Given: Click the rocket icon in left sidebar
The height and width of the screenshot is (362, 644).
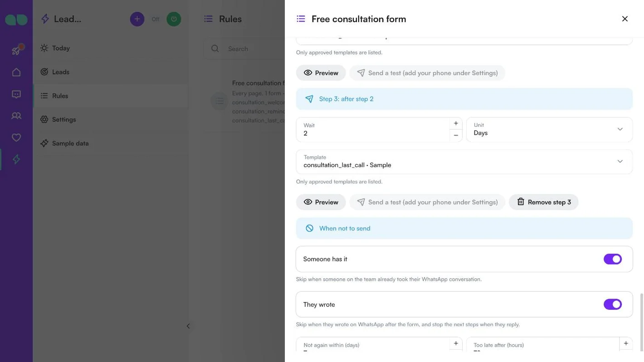Looking at the screenshot, I should [16, 50].
